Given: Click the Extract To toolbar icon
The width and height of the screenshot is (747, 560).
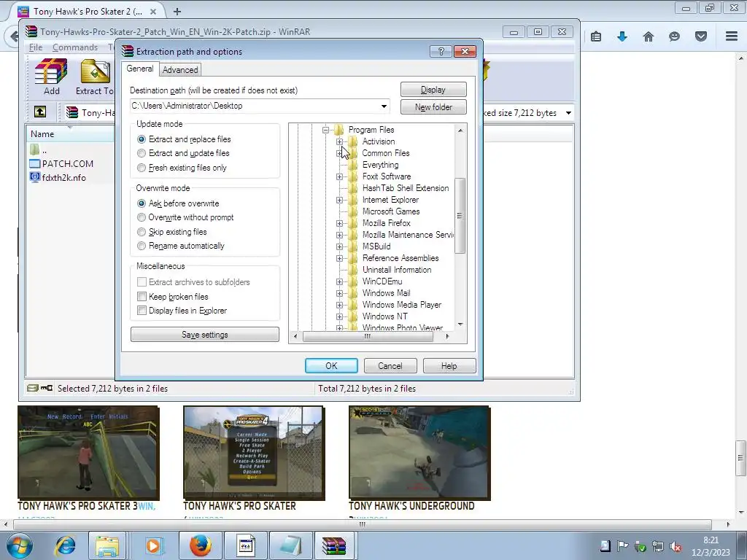Looking at the screenshot, I should (94, 77).
